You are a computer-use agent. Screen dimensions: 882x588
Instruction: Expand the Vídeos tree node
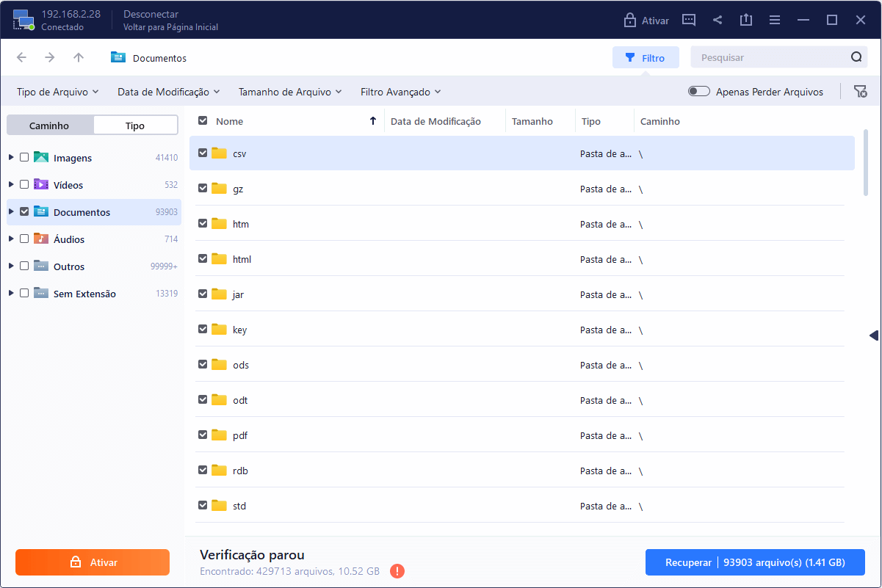[11, 184]
